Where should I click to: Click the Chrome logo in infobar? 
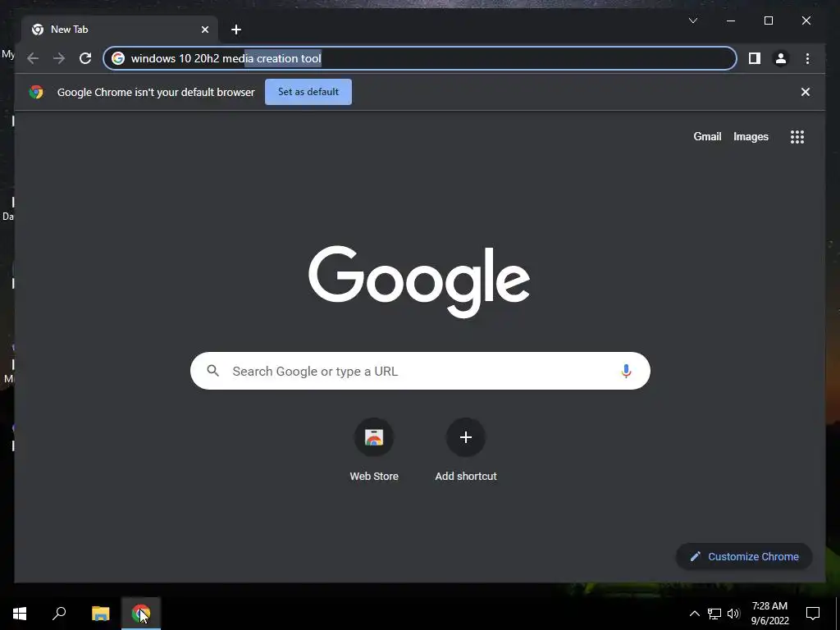pyautogui.click(x=36, y=92)
